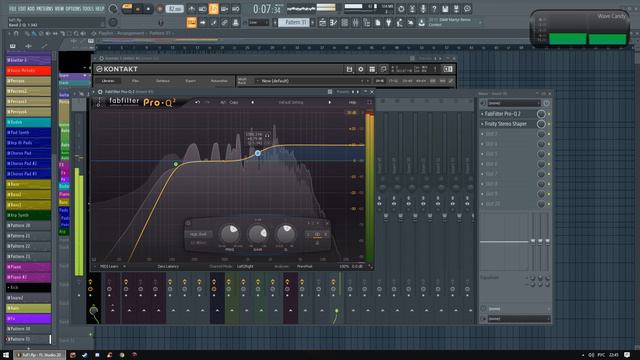Click the link icon in lower toolbar
The height and width of the screenshot is (360, 640).
(224, 22)
